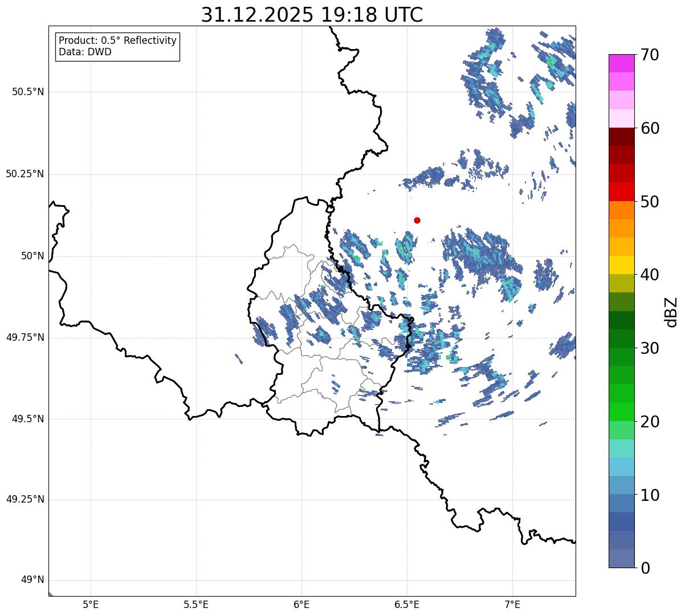Click the bright green 20 dBZ colorbar segment
Screen dimensions: 685x616
622,412
